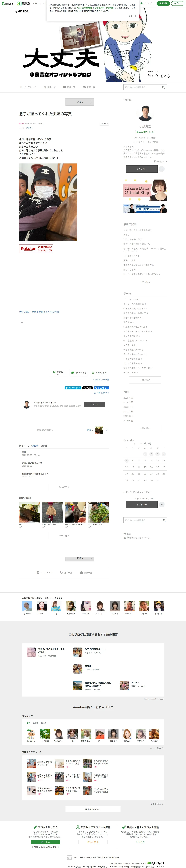The image size is (186, 868).
Task: Click 記事を報告する report link
Action: 101,393
